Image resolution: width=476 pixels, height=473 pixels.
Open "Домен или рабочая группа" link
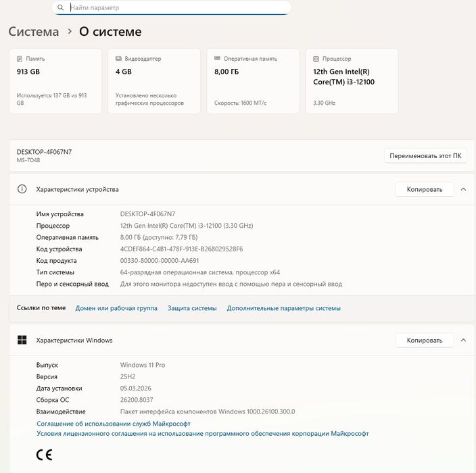pos(116,308)
